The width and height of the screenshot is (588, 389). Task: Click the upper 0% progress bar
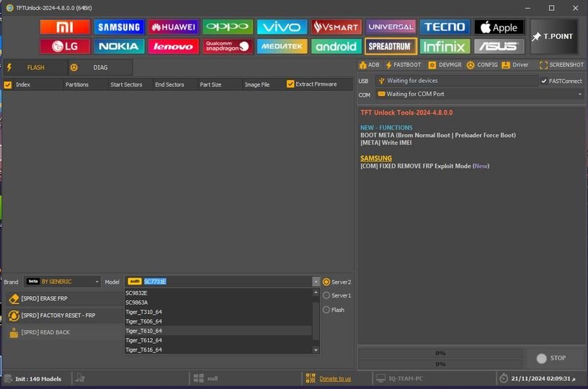440,353
